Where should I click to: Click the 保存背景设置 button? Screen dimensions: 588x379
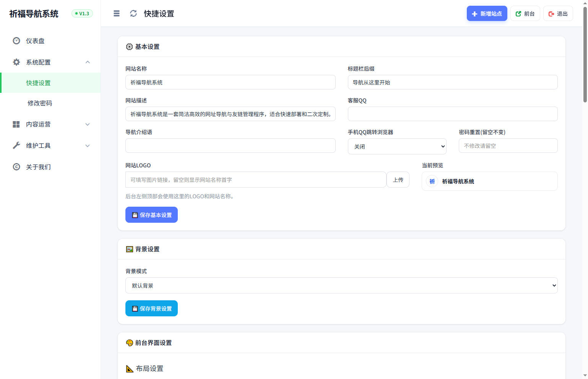[x=151, y=308]
